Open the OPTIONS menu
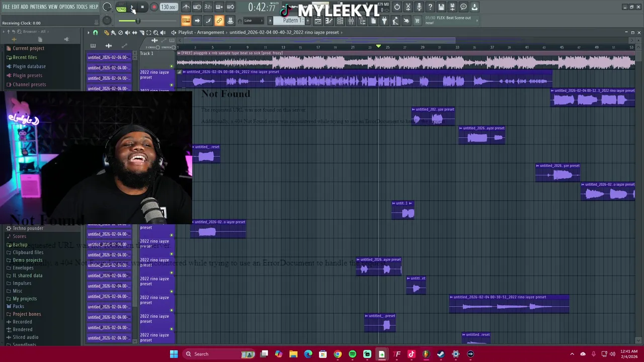This screenshot has width=644, height=362. [x=67, y=7]
